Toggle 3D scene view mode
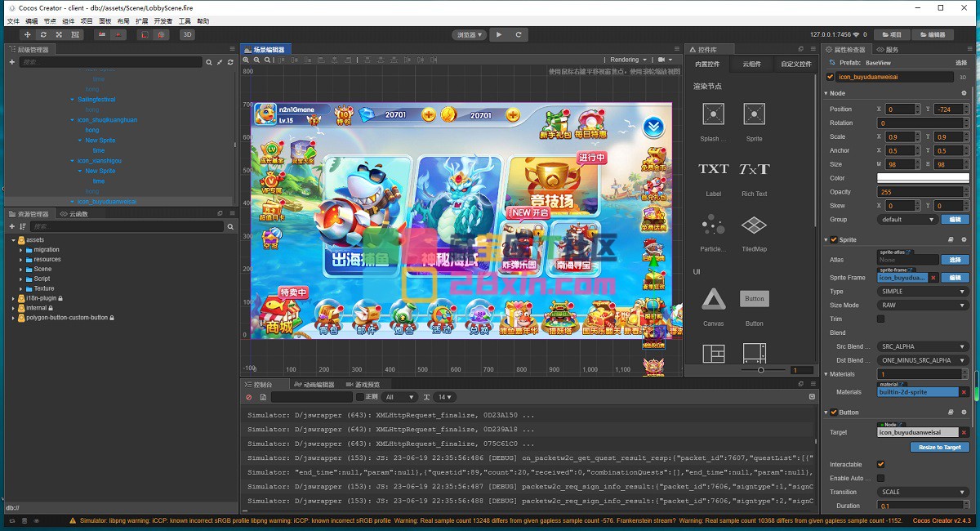 187,35
